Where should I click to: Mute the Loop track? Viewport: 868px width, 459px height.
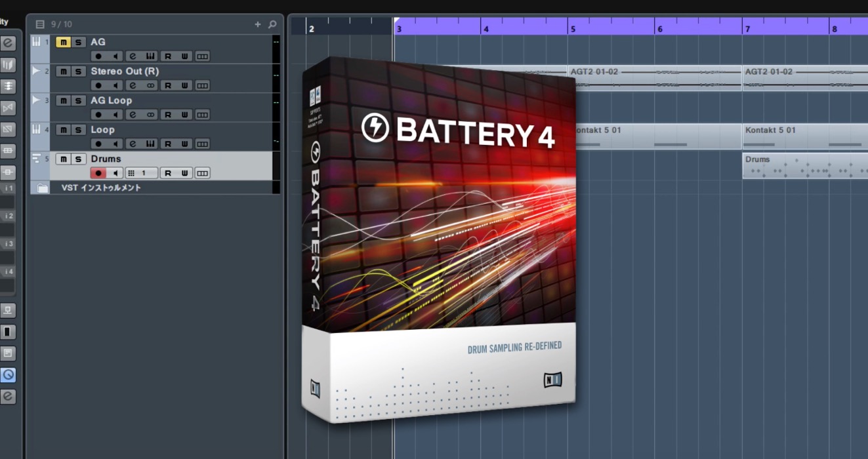pyautogui.click(x=63, y=129)
